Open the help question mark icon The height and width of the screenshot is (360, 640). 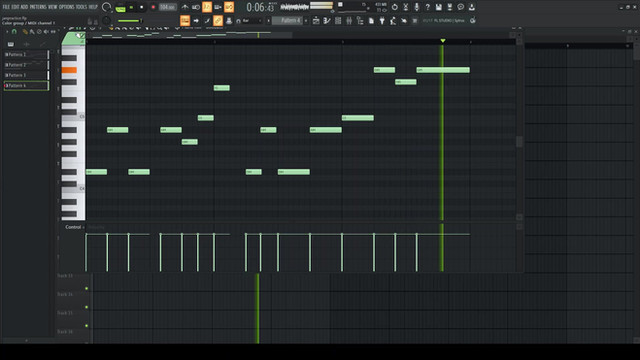[427, 7]
